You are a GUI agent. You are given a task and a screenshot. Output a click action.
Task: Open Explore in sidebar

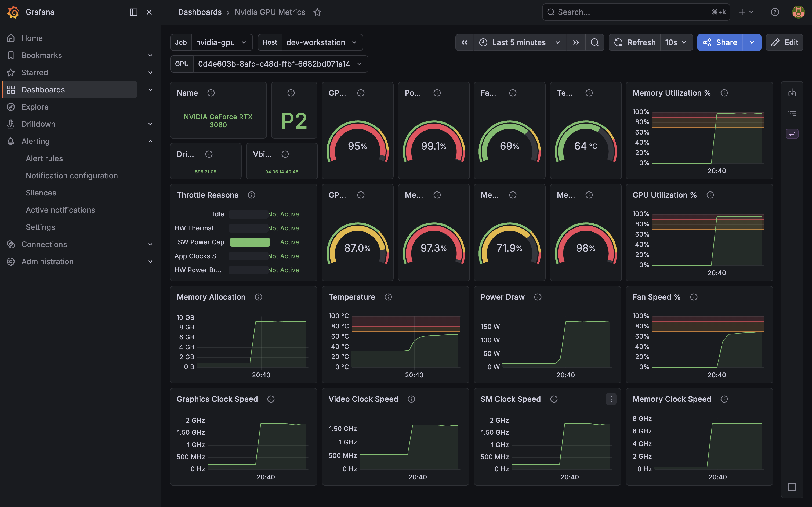click(35, 107)
